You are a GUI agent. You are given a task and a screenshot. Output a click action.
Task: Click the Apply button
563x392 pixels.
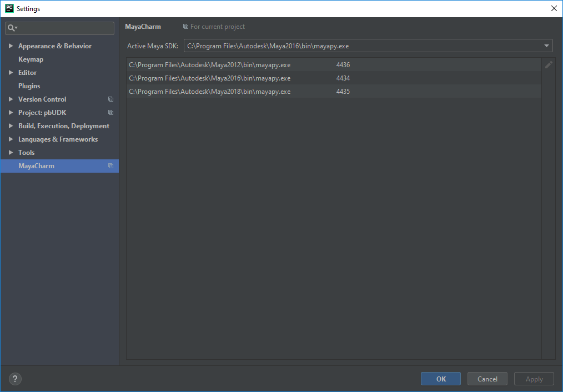point(534,379)
